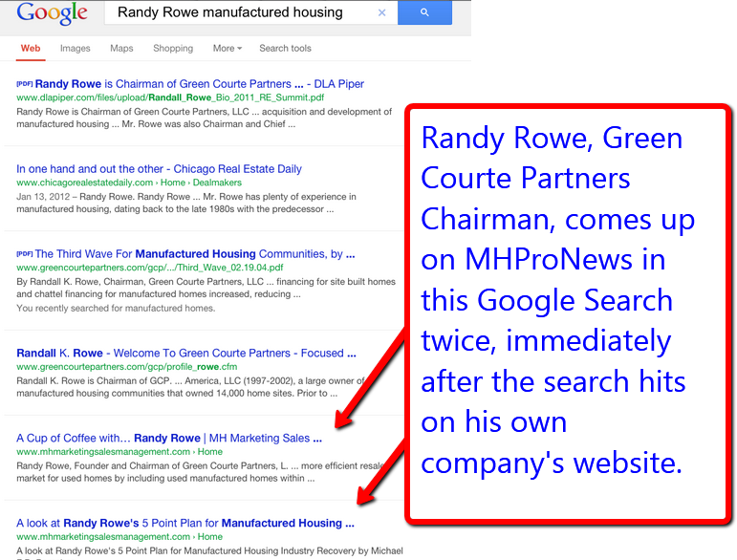The image size is (737, 560).
Task: Expand the More dropdown menu
Action: click(227, 48)
